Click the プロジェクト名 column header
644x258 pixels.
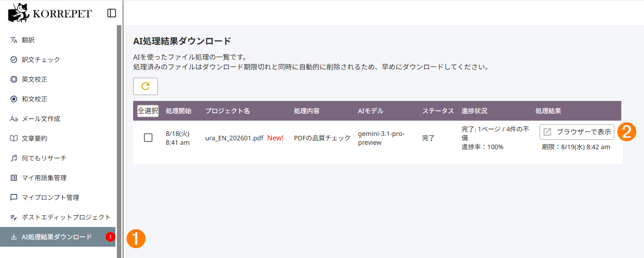[x=227, y=111]
